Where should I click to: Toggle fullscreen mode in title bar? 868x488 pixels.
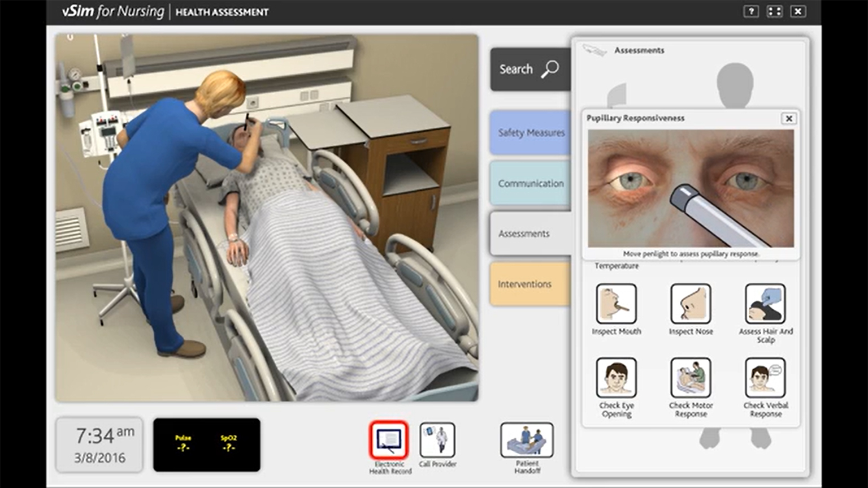(774, 11)
